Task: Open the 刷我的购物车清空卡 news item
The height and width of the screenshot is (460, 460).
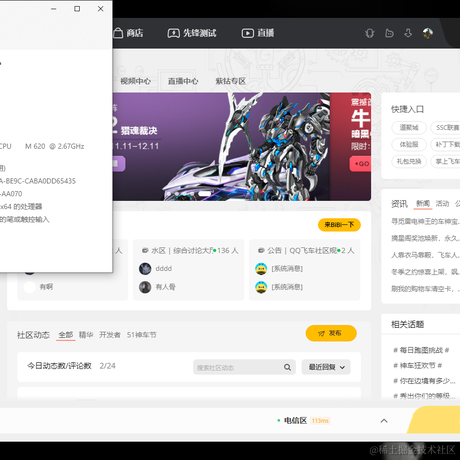Action: (x=425, y=289)
